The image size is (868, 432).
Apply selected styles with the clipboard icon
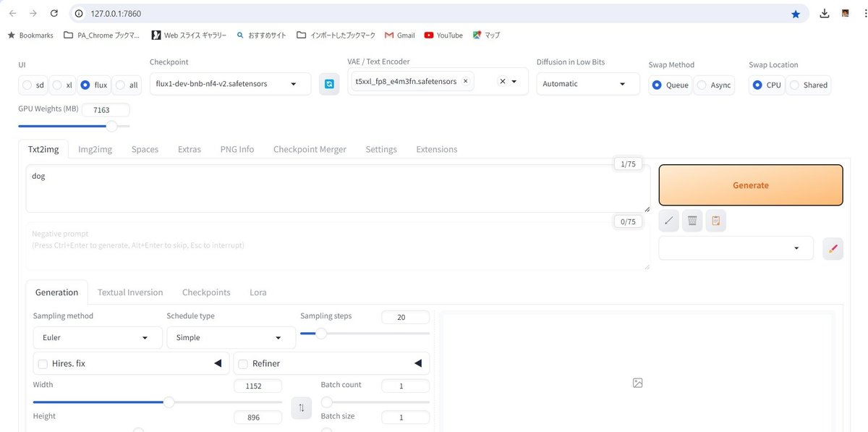pos(715,220)
